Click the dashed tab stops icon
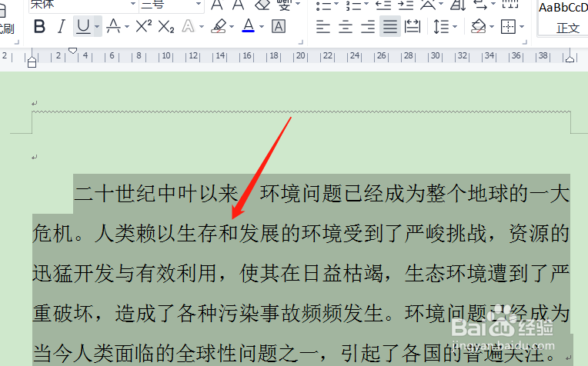588x366 pixels. pos(510,5)
